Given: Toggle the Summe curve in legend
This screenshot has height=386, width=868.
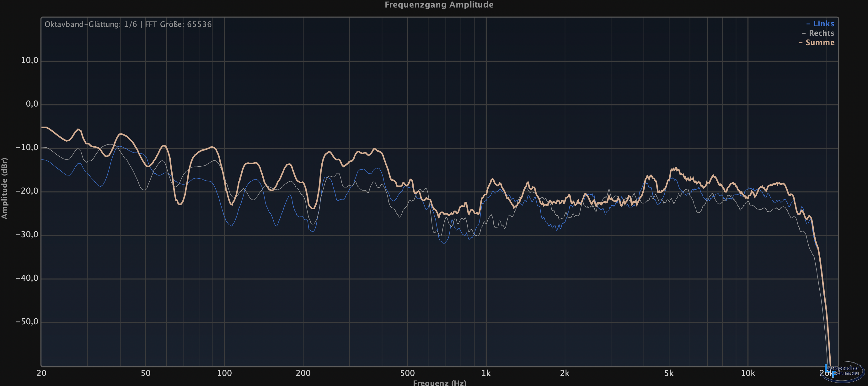Looking at the screenshot, I should [x=817, y=43].
